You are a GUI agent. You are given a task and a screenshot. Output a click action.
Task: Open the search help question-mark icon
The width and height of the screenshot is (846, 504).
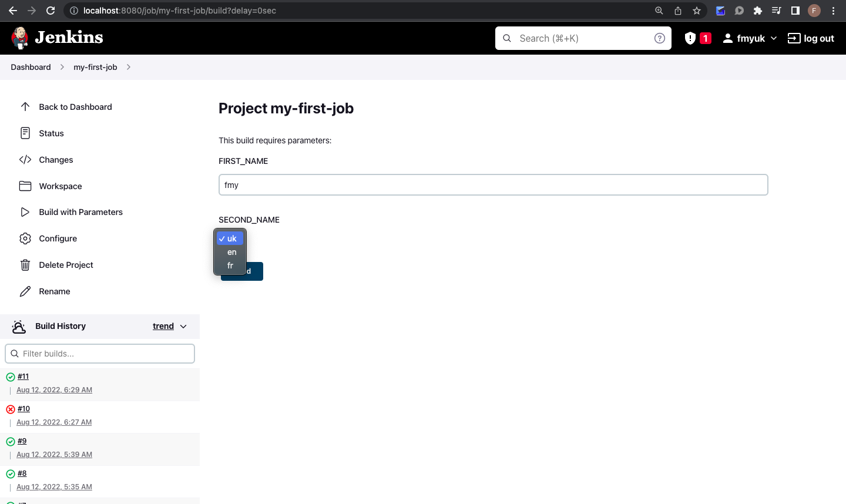pos(660,38)
